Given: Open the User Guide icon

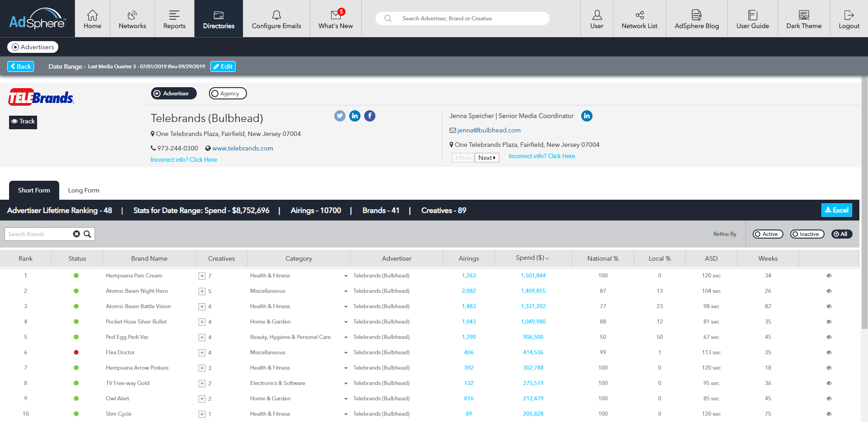Looking at the screenshot, I should (753, 15).
